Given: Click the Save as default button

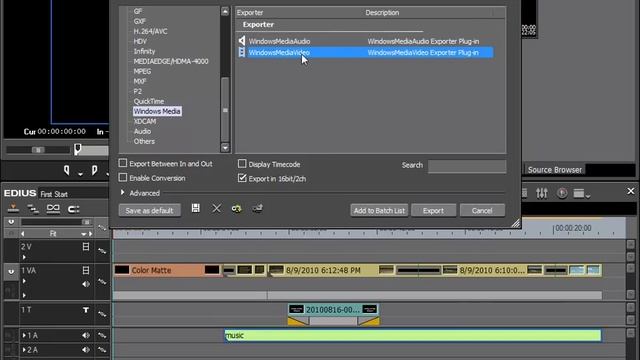Looking at the screenshot, I should click(x=149, y=211).
